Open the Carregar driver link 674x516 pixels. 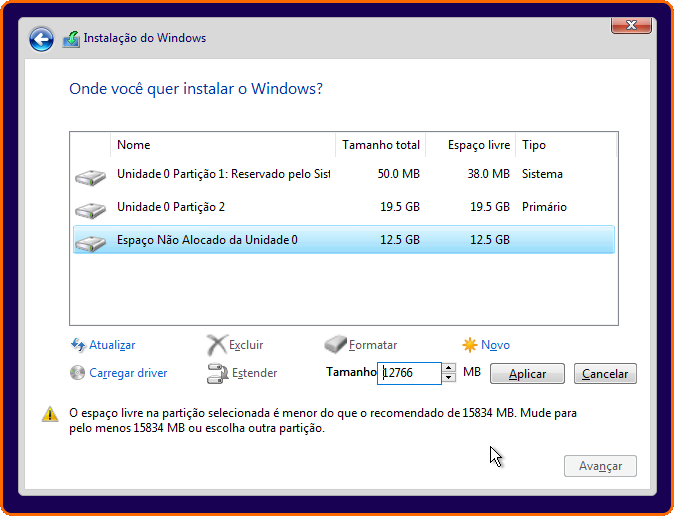[128, 373]
